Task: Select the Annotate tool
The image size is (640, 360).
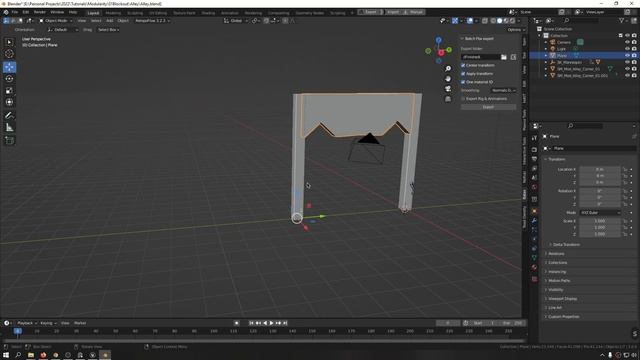Action: pos(9,116)
